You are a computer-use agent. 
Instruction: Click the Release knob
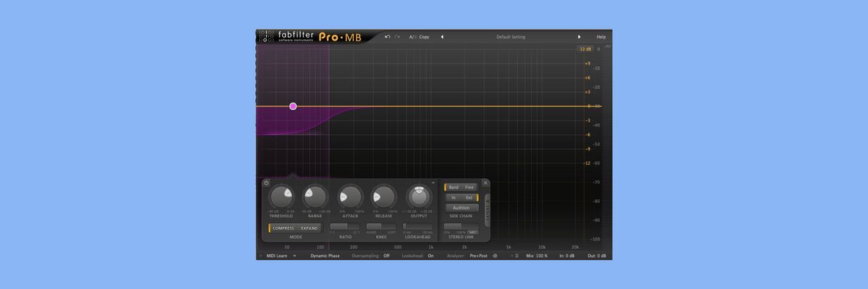tap(384, 197)
